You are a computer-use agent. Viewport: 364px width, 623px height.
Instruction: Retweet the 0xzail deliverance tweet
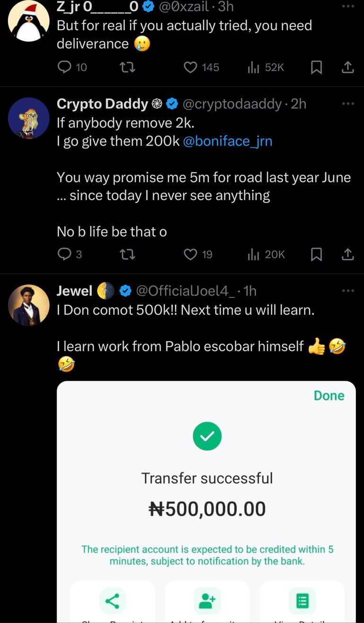click(128, 68)
